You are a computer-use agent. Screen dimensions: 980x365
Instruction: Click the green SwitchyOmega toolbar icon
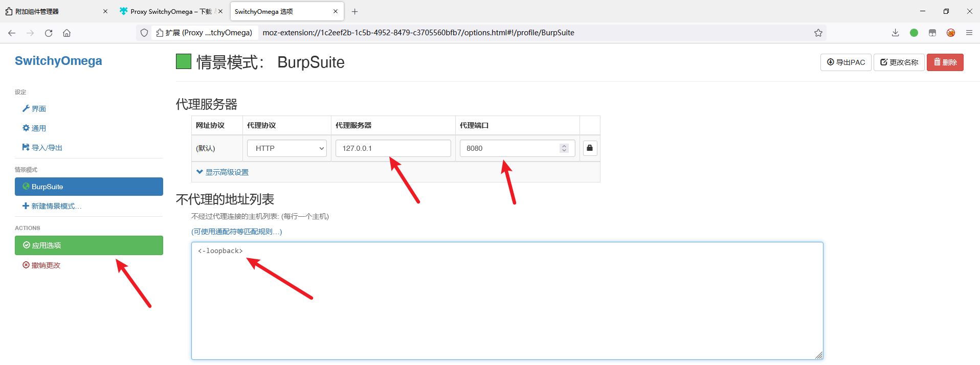(x=914, y=33)
